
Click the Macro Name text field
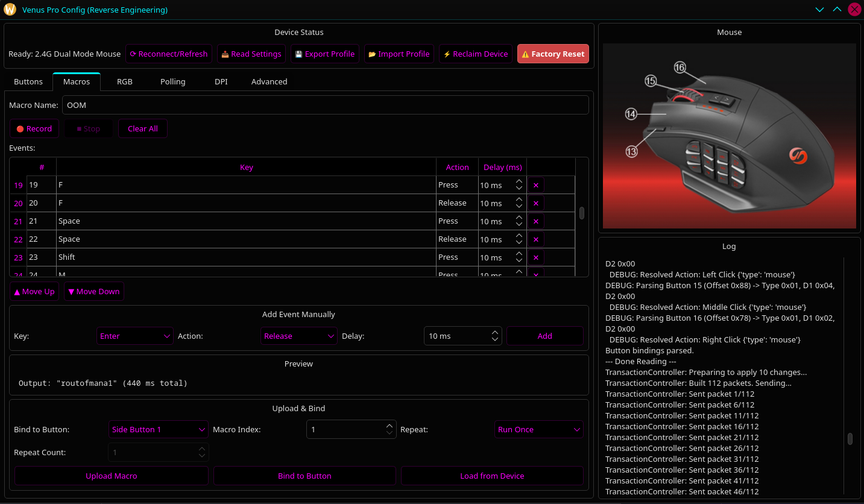[325, 105]
